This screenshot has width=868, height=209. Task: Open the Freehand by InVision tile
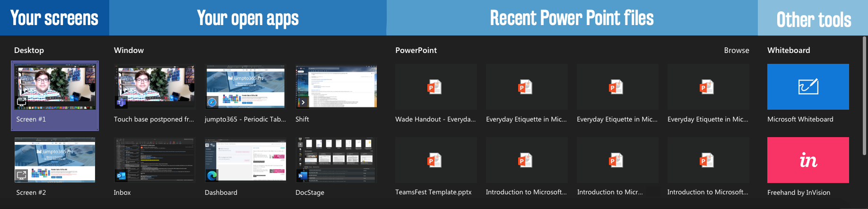[808, 160]
